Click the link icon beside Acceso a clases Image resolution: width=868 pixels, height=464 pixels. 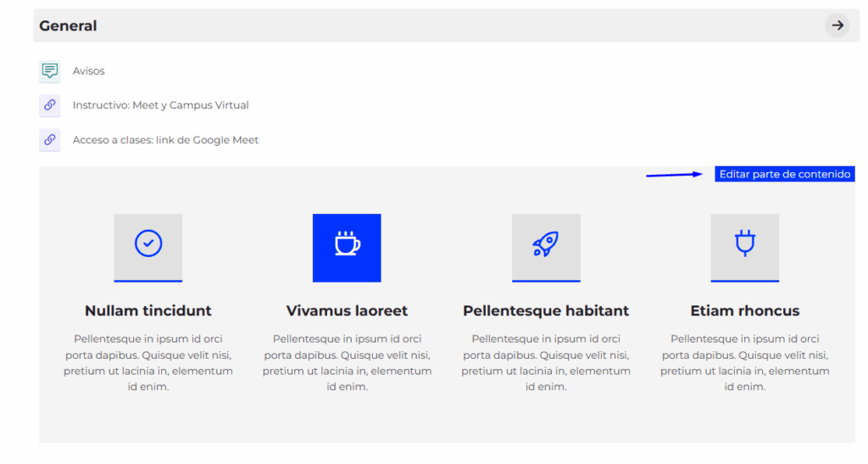coord(50,140)
